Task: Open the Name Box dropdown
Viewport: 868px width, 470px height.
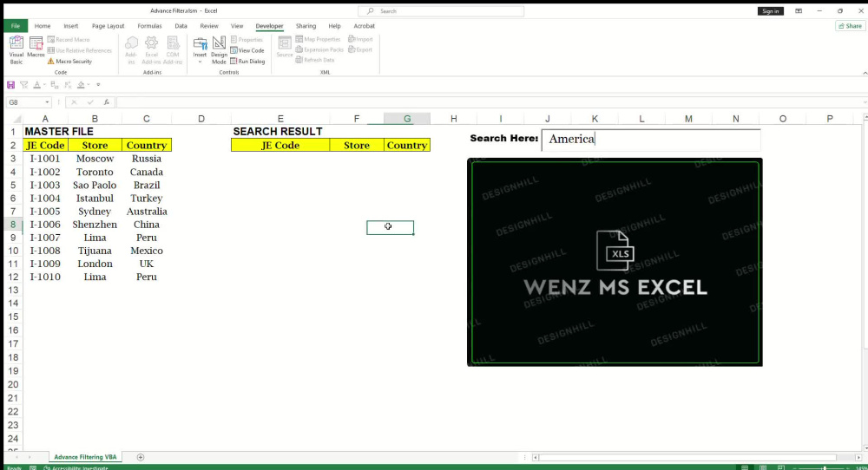Action: [47, 102]
